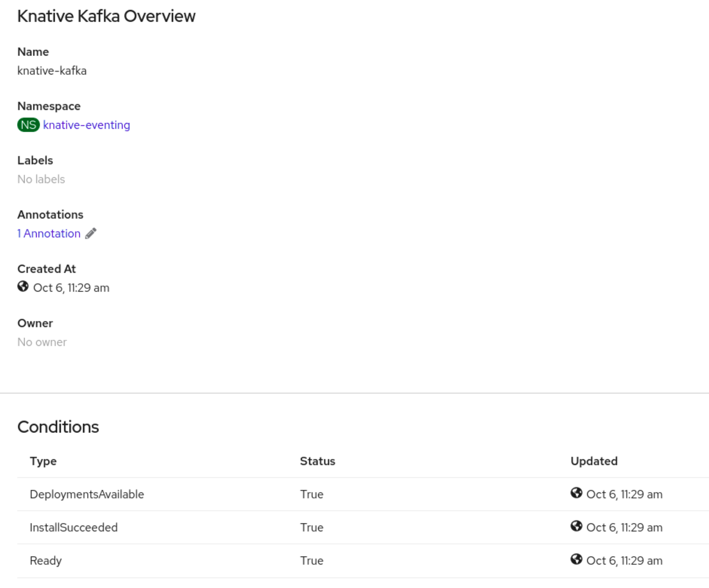709x588 pixels.
Task: Select the InstallSucceeded condition type
Action: [x=74, y=527]
